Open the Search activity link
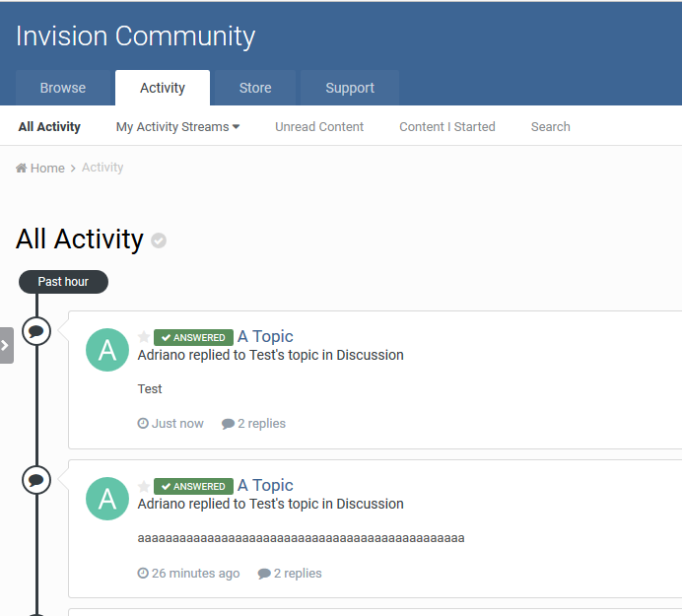The width and height of the screenshot is (682, 616). pos(550,126)
